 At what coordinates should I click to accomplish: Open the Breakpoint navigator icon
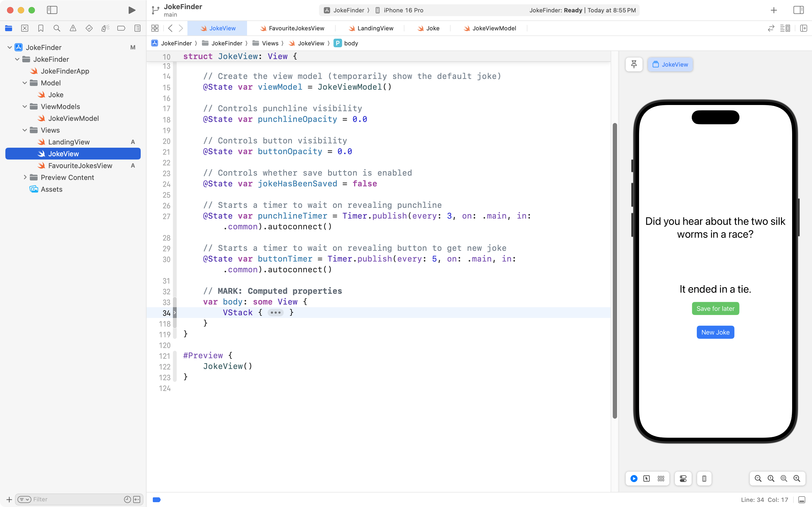coord(121,28)
